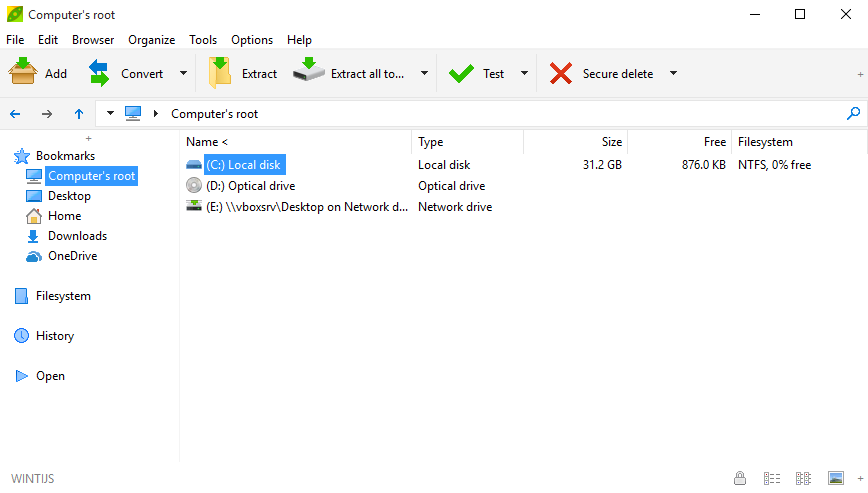868x493 pixels.
Task: Expand the Extract all to dropdown arrow
Action: click(424, 73)
